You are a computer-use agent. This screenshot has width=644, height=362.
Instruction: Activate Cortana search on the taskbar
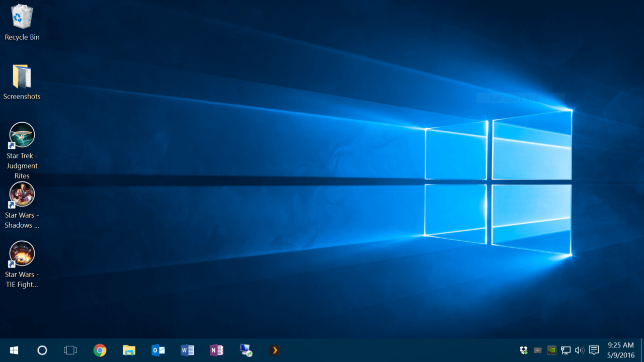(42, 350)
